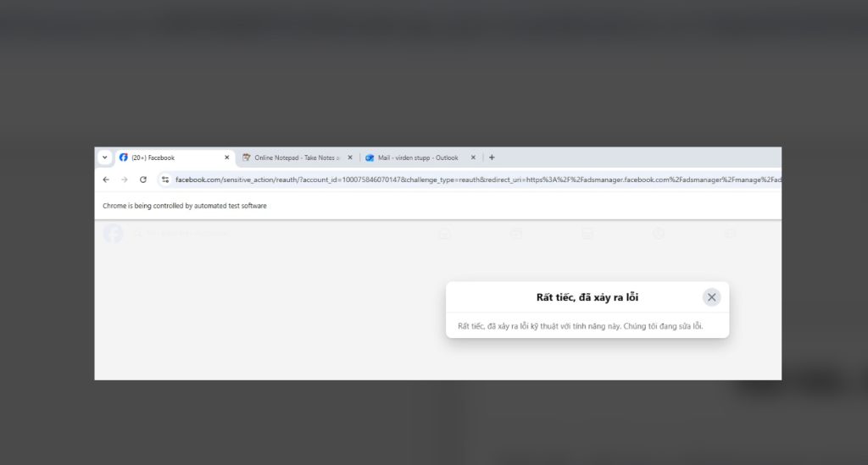Reload the Facebook page

143,180
